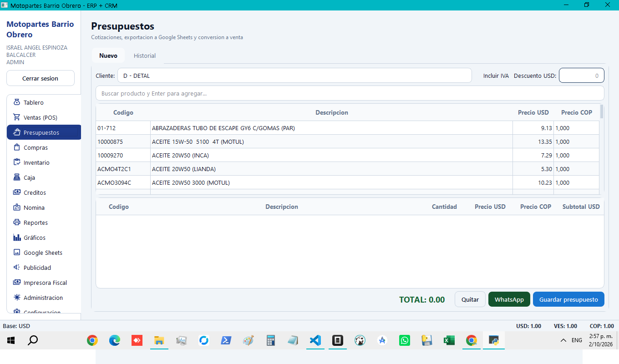
Task: Open the Compras module
Action: 44,147
